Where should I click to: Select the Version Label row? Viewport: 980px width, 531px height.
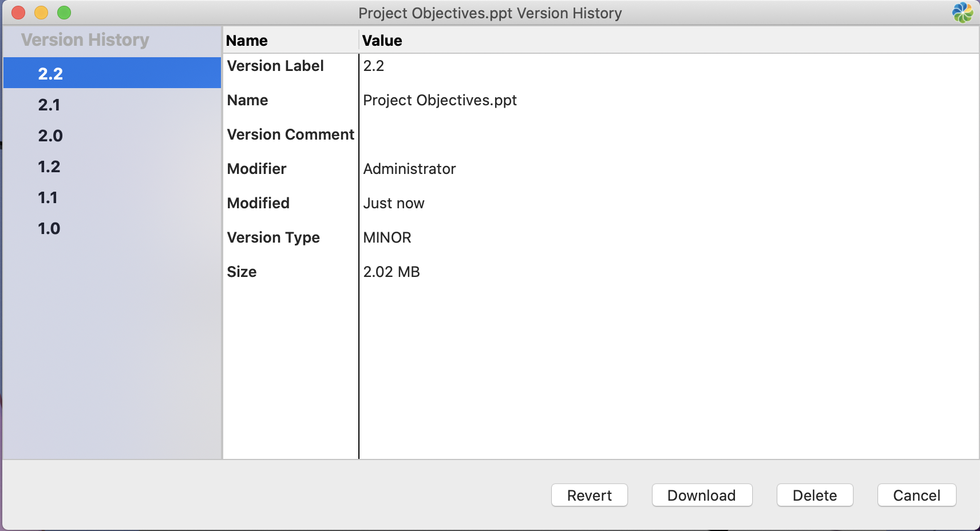tap(275, 66)
